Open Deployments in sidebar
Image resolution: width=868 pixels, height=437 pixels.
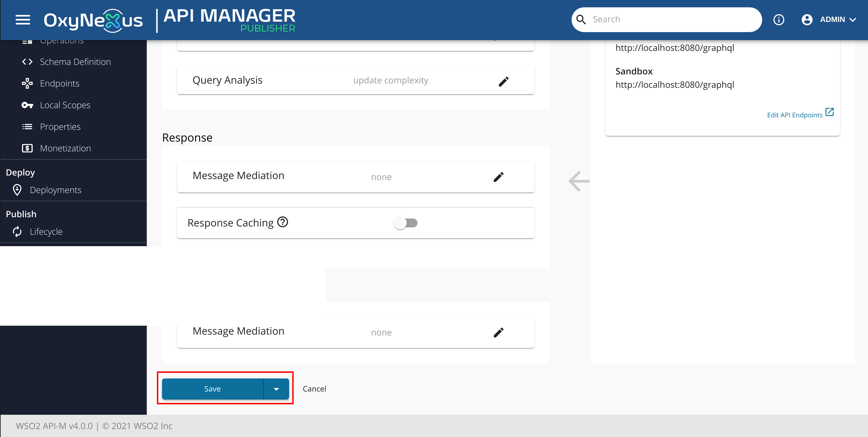click(x=56, y=190)
